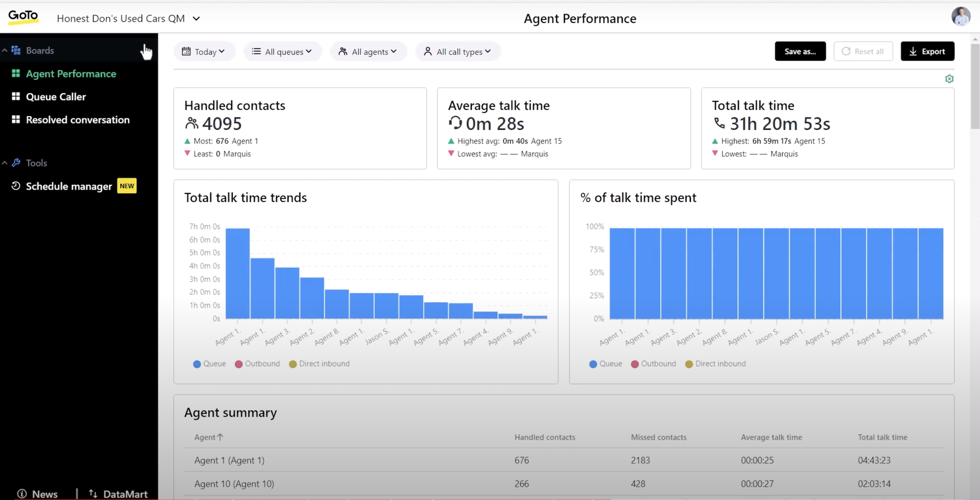
Task: Open the All queues dropdown
Action: [283, 51]
